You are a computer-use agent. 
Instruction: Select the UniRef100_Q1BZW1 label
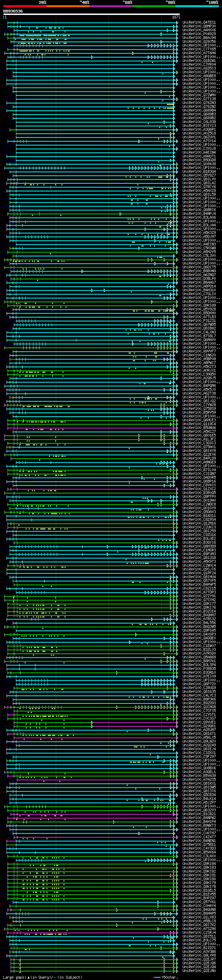point(199,60)
